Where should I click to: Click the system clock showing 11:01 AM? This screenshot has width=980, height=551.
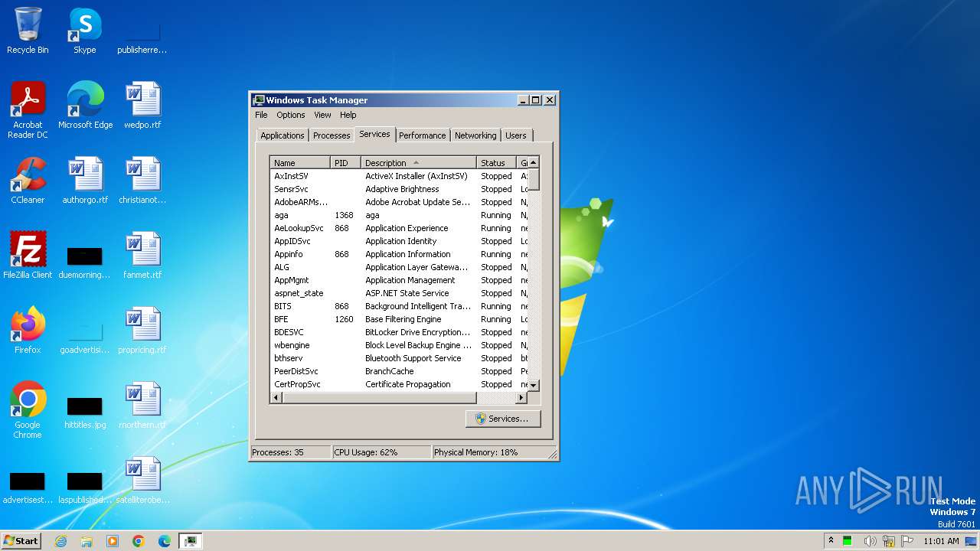point(941,541)
